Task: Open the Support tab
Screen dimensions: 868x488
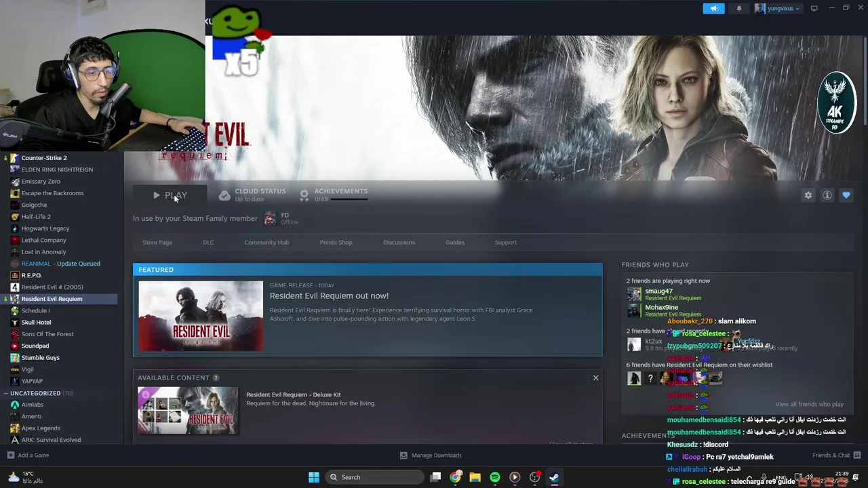Action: point(505,242)
